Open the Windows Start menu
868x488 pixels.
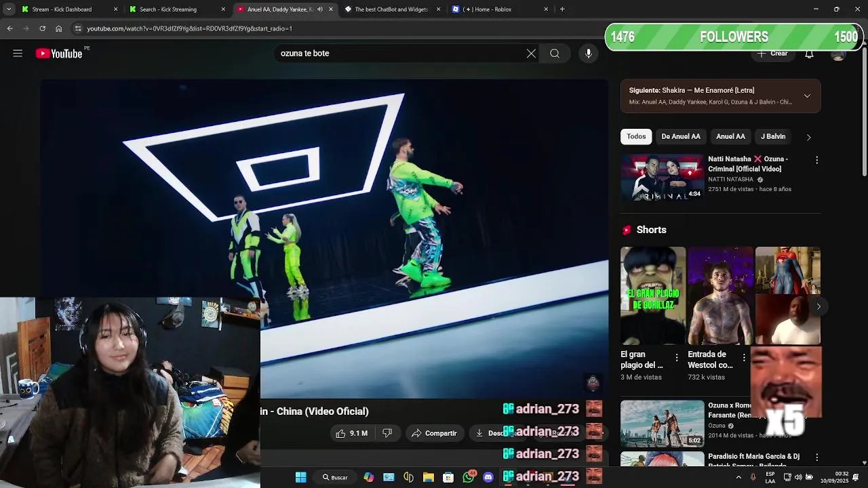300,477
